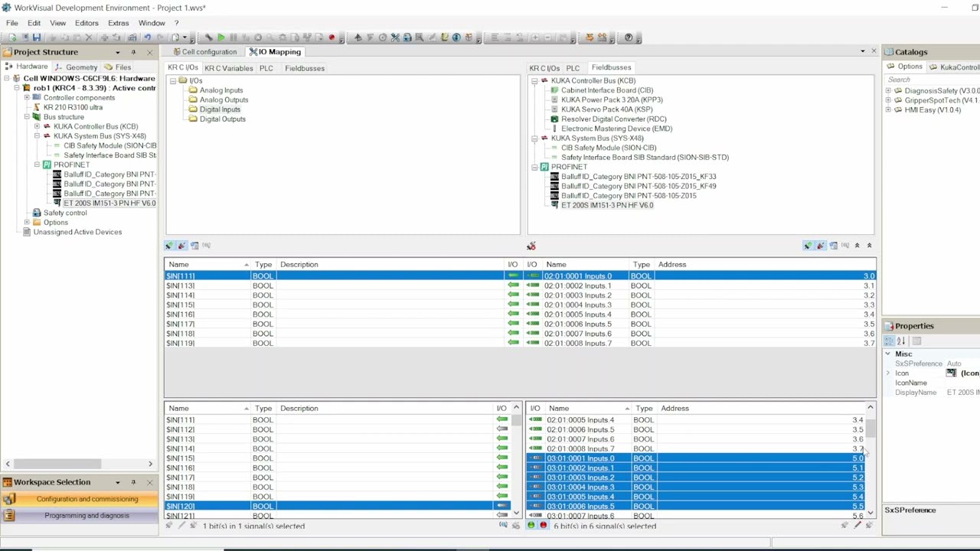Click the Search field in Catalogs

[x=931, y=80]
